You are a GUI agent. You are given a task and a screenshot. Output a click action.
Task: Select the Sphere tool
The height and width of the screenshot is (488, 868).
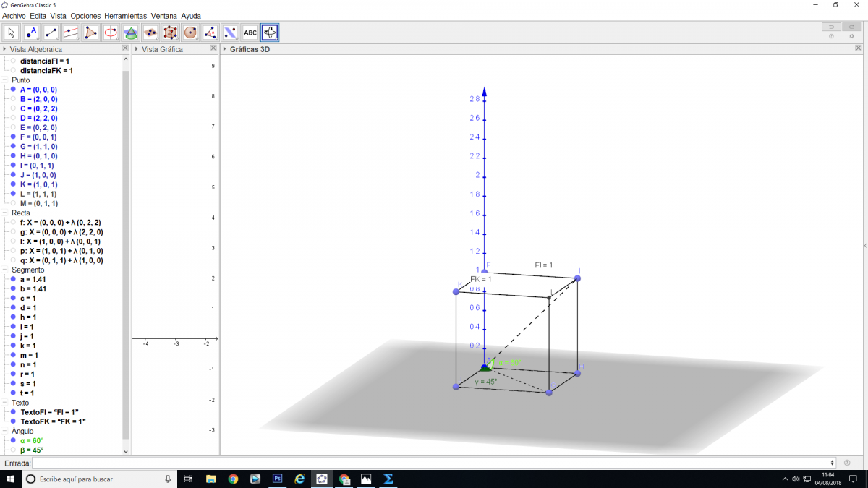(190, 33)
